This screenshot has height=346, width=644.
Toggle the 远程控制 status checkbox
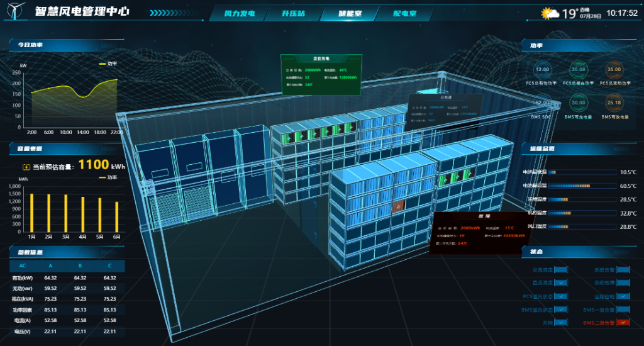pos(623,296)
